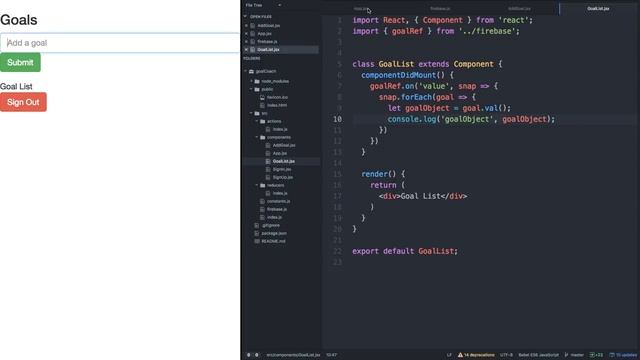
Task: Collapse the goalCoach root folder
Action: tap(245, 71)
